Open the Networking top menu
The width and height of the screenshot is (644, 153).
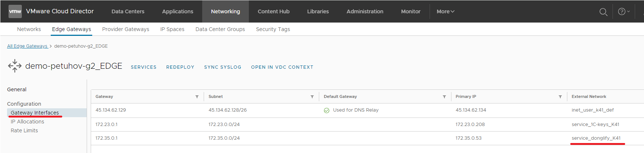point(225,11)
